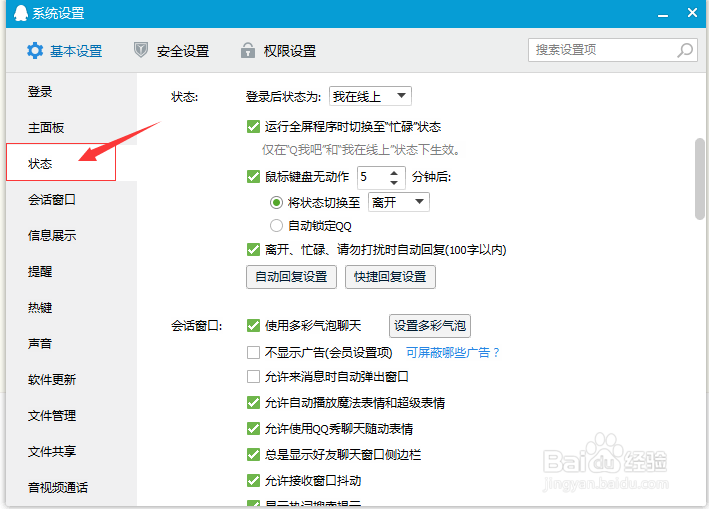709x509 pixels.
Task: Close the 系统设置 window
Action: pyautogui.click(x=692, y=13)
